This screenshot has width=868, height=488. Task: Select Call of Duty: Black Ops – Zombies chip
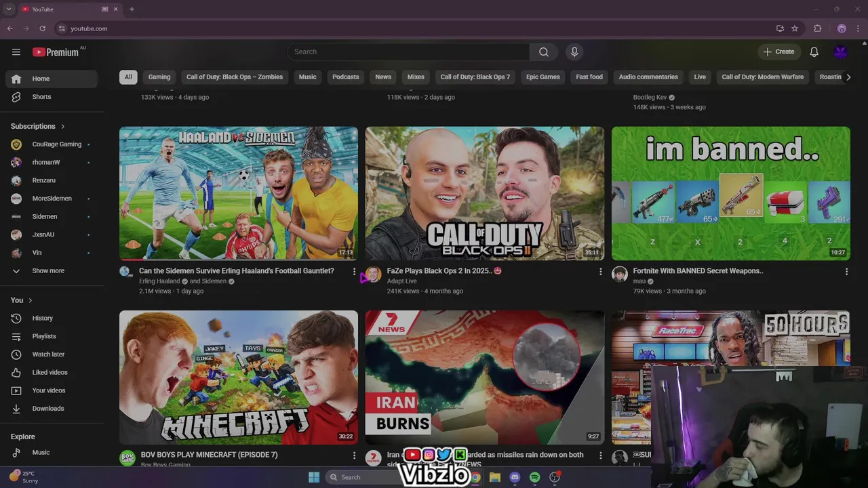point(235,77)
